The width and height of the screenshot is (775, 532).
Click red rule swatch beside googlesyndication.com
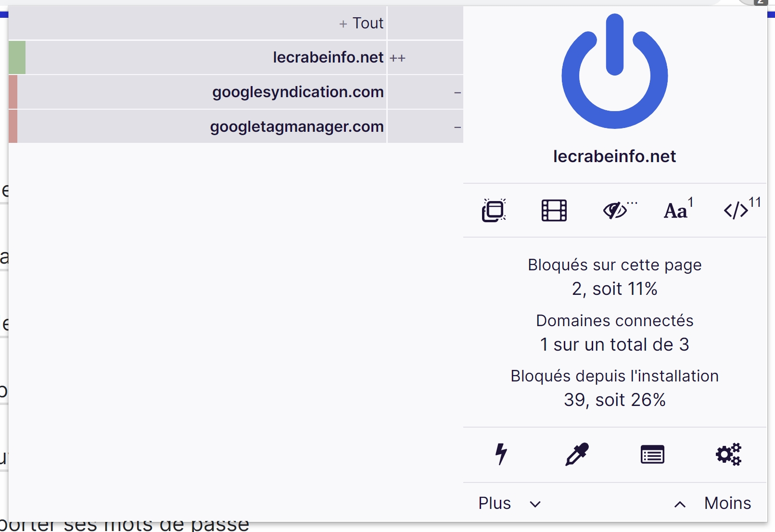(13, 92)
